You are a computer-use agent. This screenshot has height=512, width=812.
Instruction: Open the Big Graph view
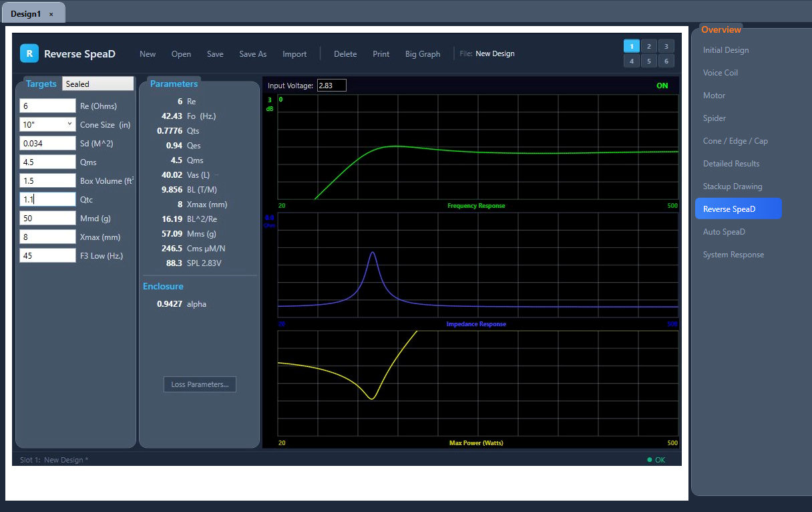423,54
